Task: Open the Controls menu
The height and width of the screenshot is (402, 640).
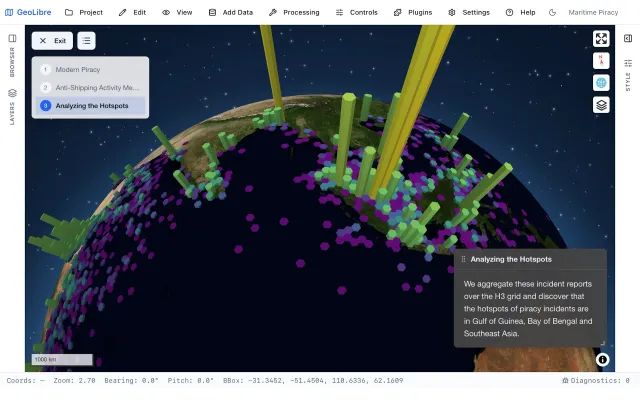Action: pyautogui.click(x=356, y=12)
